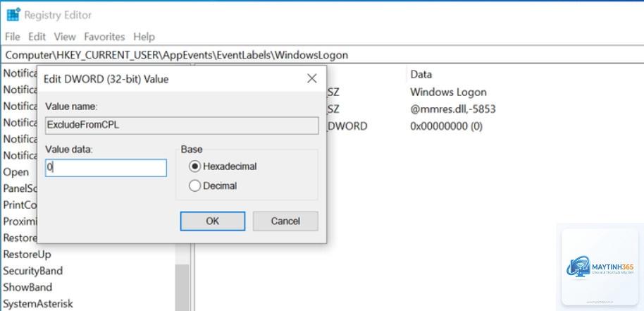Image resolution: width=644 pixels, height=311 pixels.
Task: Click the '@mmres.dll,-5853' data cell
Action: coord(452,109)
